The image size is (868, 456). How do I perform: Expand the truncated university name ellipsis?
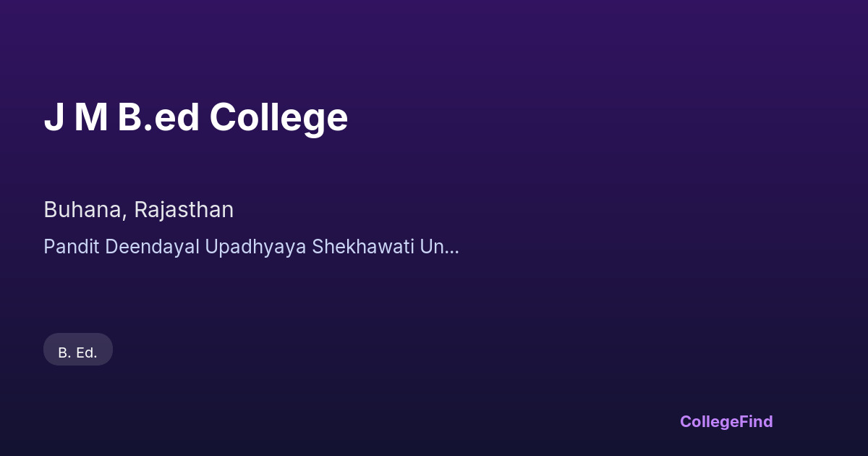tap(452, 248)
